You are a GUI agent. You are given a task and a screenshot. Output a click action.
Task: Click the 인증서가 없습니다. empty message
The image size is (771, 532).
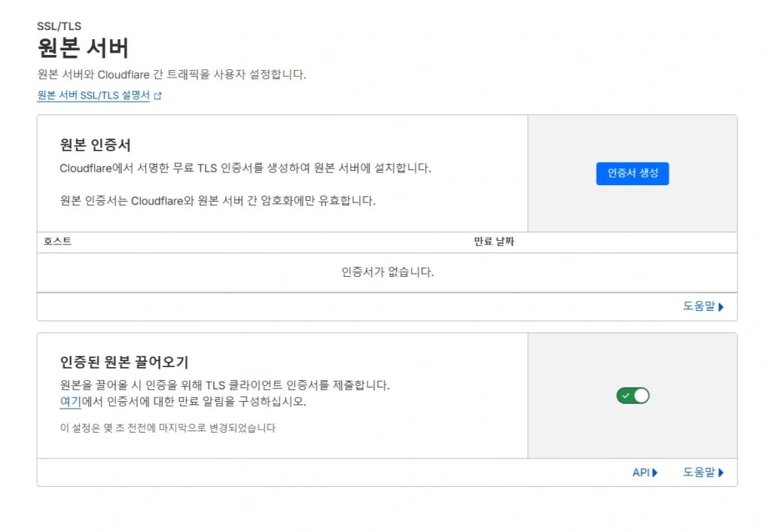[388, 272]
